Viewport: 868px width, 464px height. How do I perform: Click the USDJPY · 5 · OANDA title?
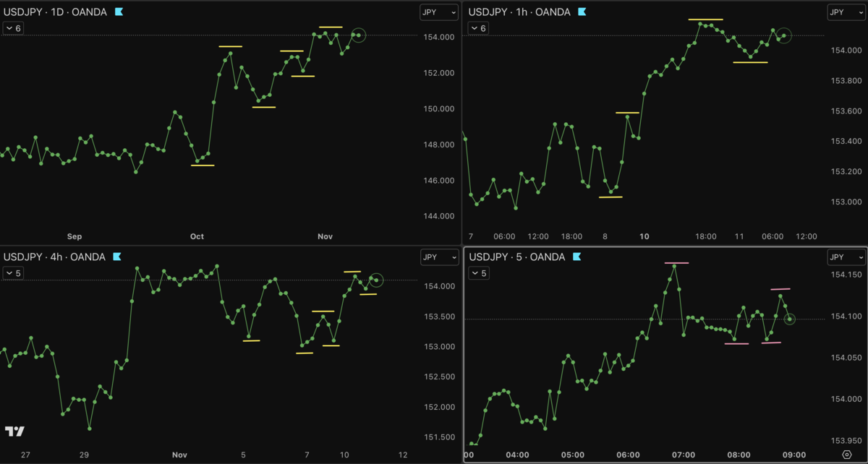tap(518, 257)
